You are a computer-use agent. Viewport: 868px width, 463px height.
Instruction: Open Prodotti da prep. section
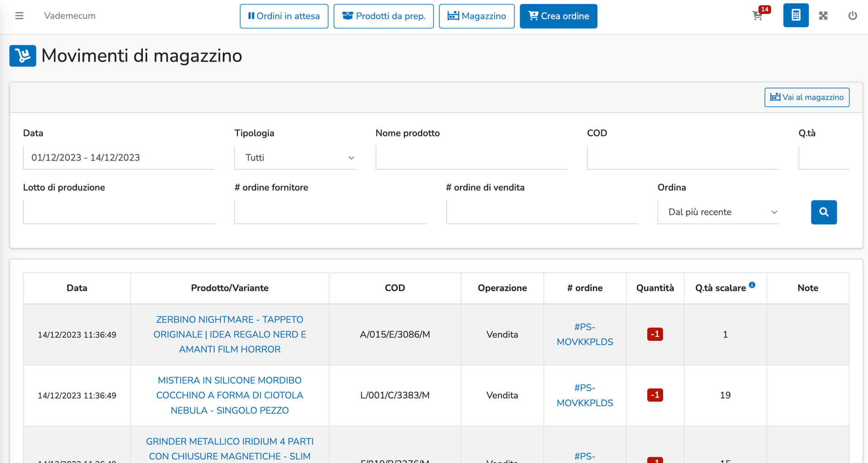(x=383, y=16)
